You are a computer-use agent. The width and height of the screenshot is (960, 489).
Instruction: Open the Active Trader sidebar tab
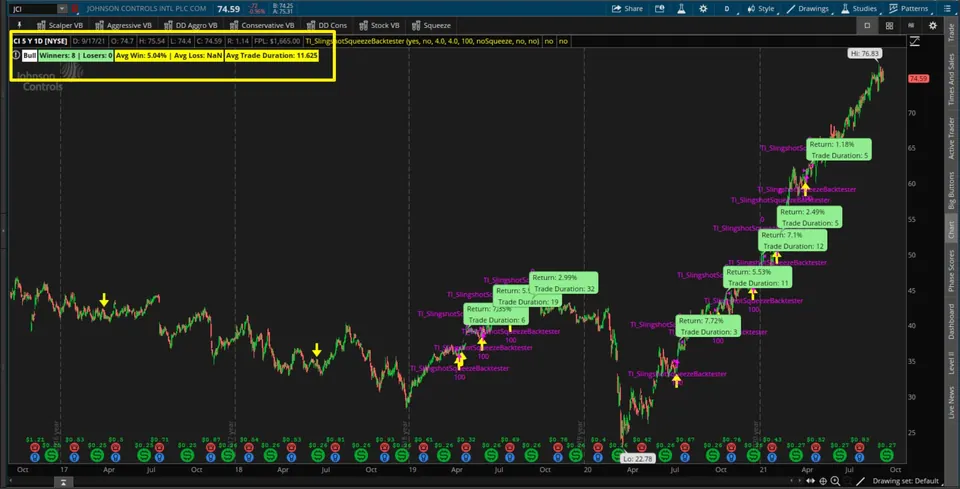(x=951, y=140)
